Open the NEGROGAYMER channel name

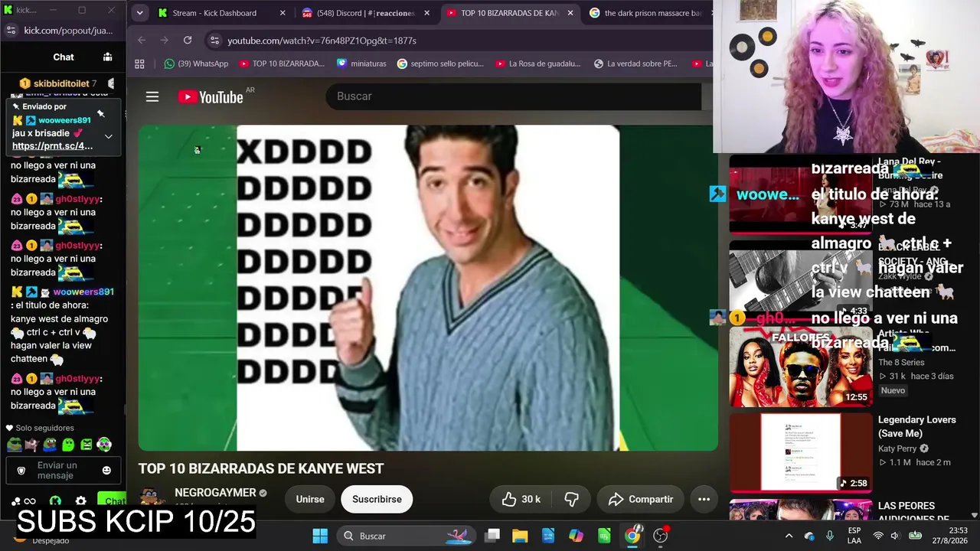pos(215,493)
